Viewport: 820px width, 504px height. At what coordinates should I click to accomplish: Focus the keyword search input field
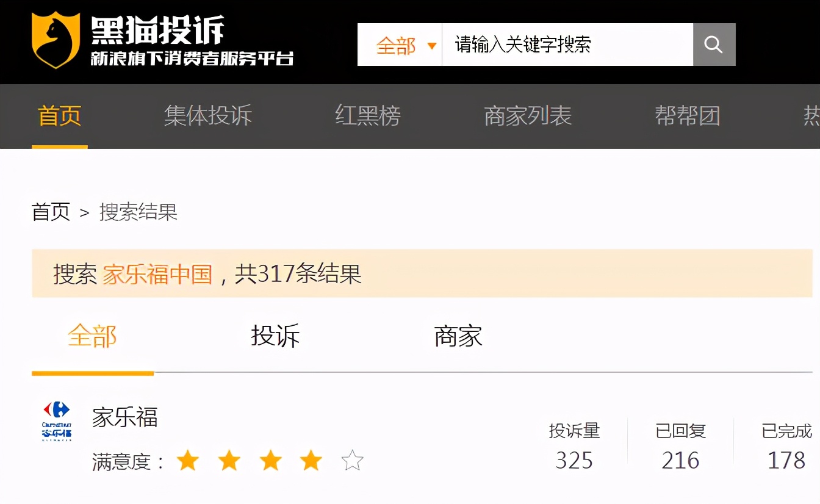(x=567, y=45)
